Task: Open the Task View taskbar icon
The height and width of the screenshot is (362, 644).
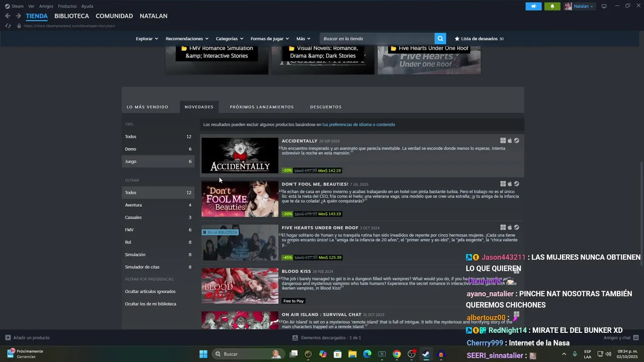Action: (x=294, y=354)
